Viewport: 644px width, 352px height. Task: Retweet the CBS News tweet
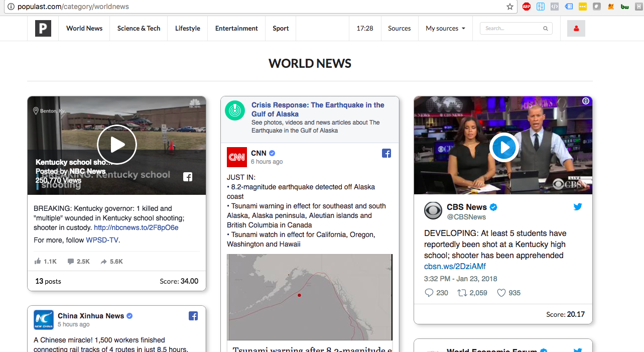click(462, 293)
